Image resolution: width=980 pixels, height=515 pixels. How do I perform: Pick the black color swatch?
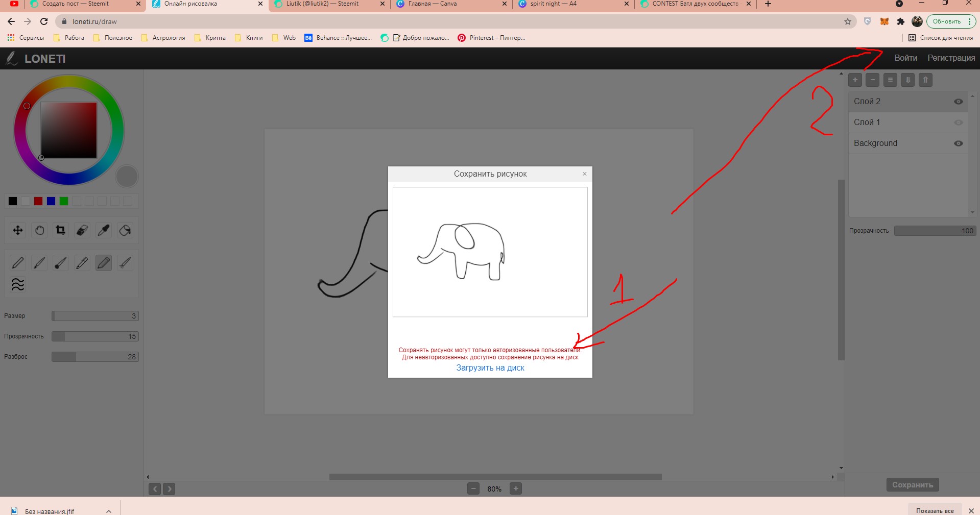13,201
